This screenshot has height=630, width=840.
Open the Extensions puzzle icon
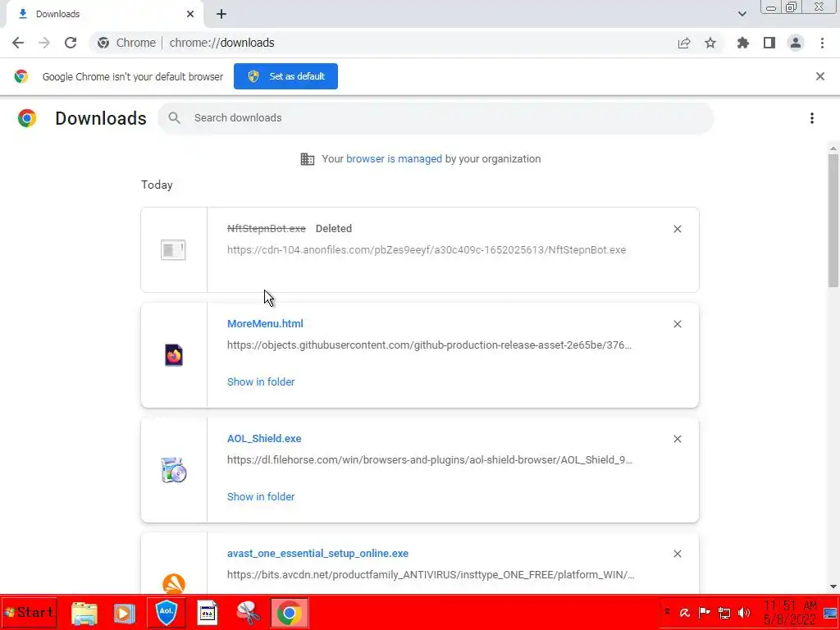tap(743, 43)
